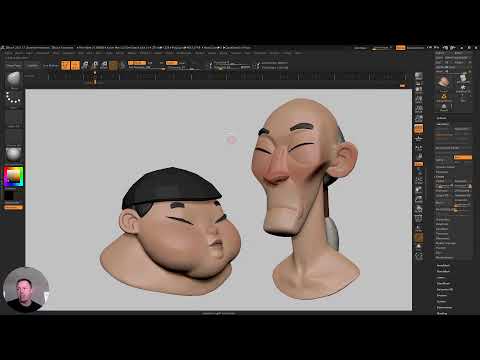480x360 pixels.
Task: Toggle the Floor grid icon on right shelf
Action: (x=419, y=138)
